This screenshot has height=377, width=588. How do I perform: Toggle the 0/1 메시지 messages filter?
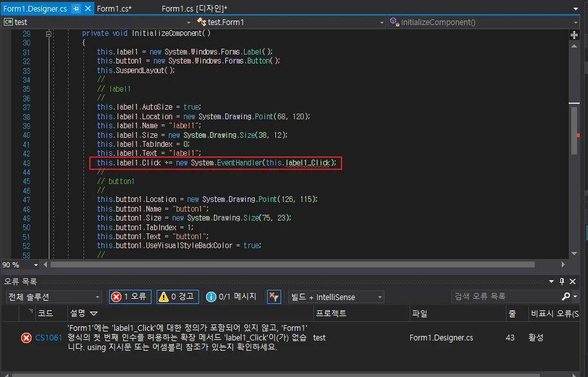coord(231,297)
